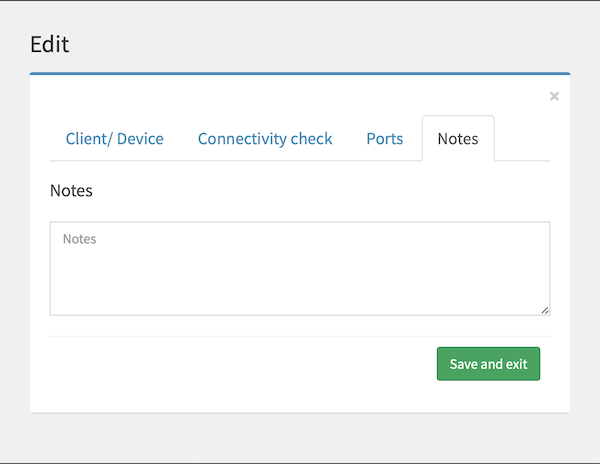Screen dimensions: 600x464
Task: Click the active Notes tab
Action: point(458,139)
